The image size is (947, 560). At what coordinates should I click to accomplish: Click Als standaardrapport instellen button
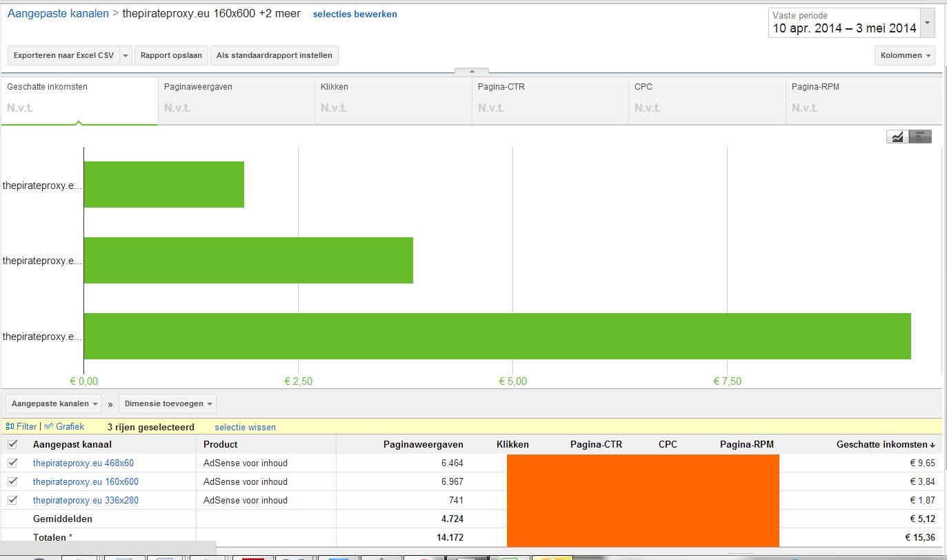click(x=275, y=55)
